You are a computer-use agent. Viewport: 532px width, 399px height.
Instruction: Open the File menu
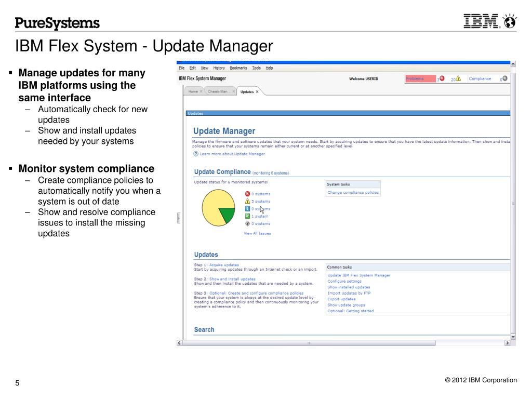(181, 68)
